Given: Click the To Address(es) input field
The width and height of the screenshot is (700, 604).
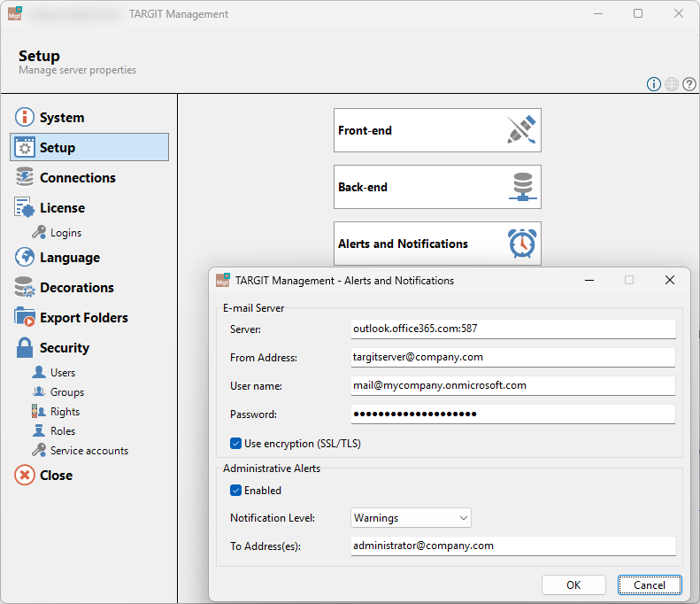Looking at the screenshot, I should [513, 546].
